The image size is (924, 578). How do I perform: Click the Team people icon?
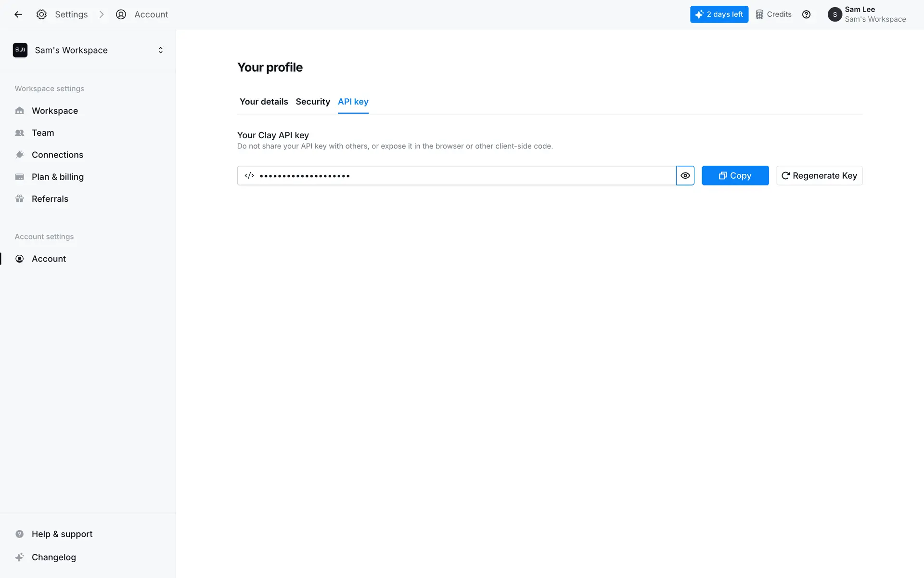pyautogui.click(x=20, y=133)
